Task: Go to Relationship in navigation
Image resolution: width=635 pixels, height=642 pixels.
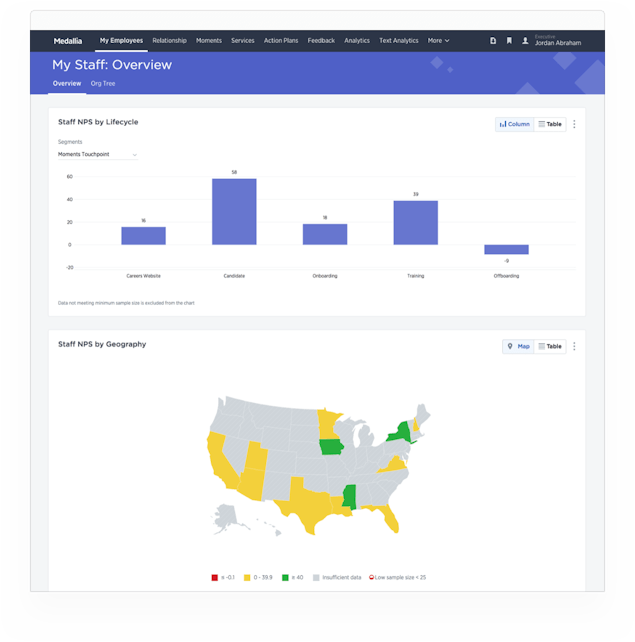Action: pyautogui.click(x=169, y=41)
